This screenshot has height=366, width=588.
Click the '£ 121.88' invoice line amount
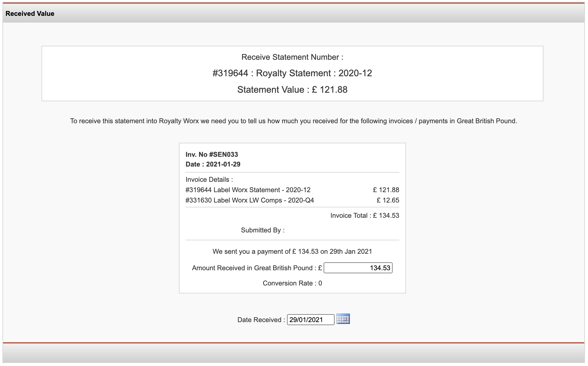(386, 190)
